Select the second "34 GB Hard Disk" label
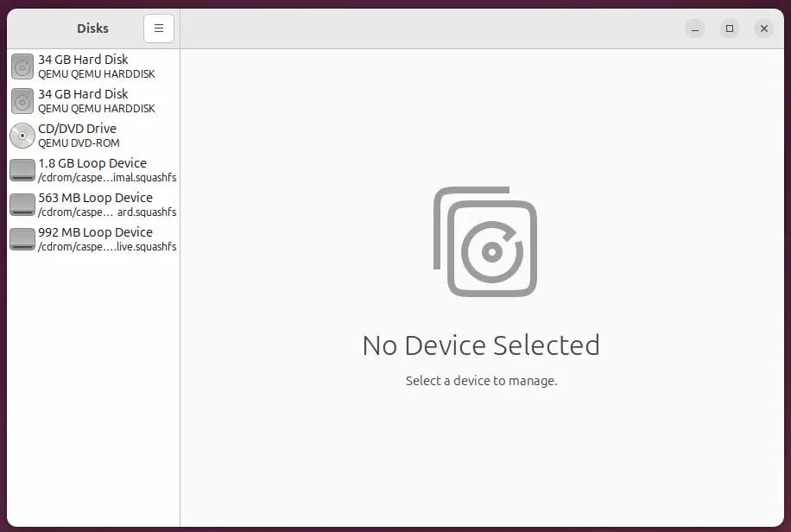The height and width of the screenshot is (532, 791). tap(83, 94)
